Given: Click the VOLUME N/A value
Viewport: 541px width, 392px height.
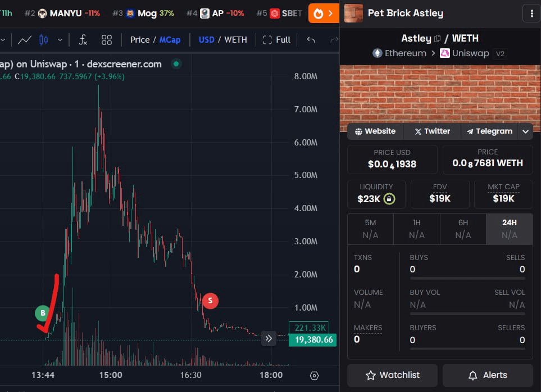Looking at the screenshot, I should click(x=362, y=305).
